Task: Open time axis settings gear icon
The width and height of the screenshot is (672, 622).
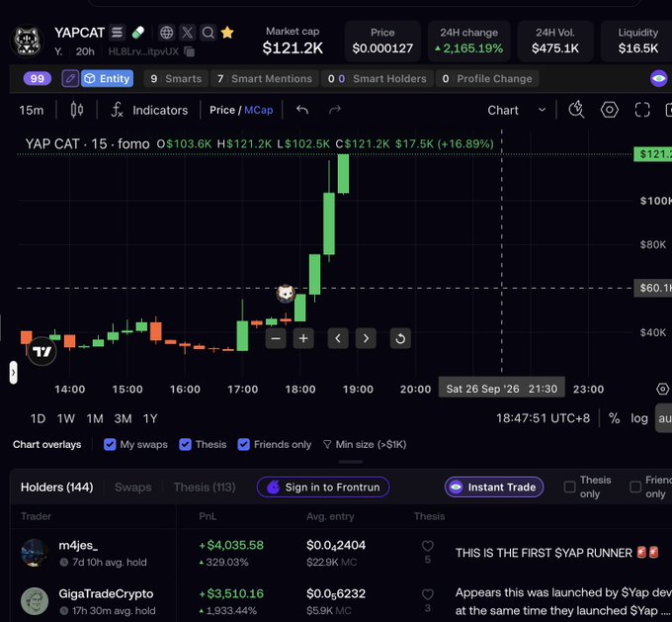Action: pos(662,389)
